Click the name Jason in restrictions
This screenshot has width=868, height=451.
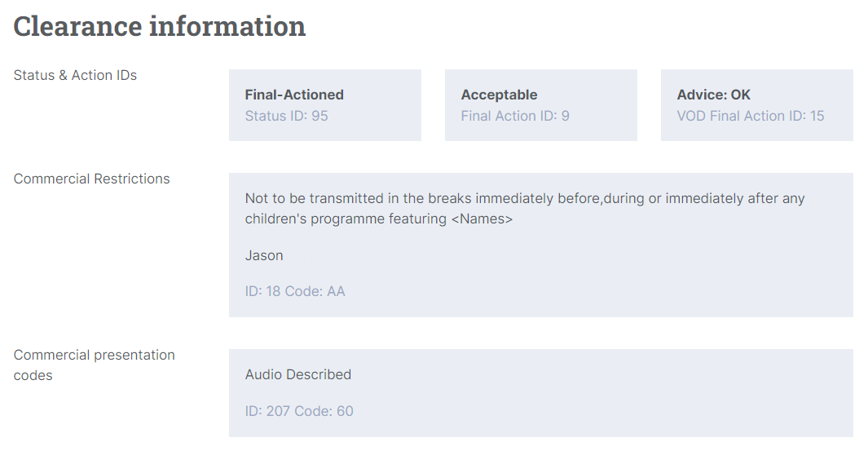(x=264, y=255)
